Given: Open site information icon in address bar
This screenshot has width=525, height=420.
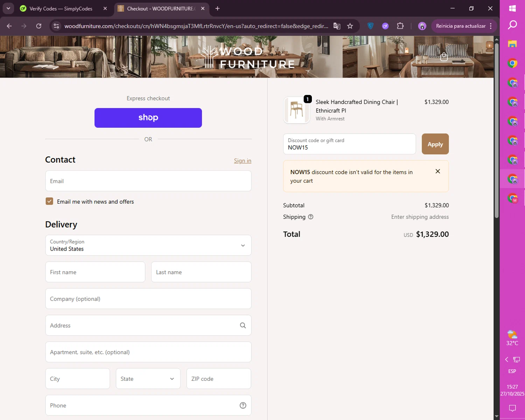Looking at the screenshot, I should (x=56, y=26).
